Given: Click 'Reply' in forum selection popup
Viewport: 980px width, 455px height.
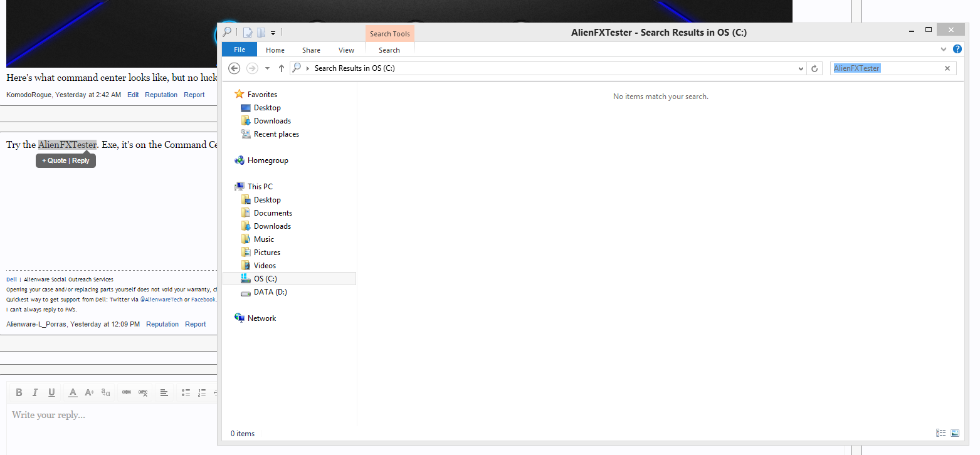Looking at the screenshot, I should 81,161.
